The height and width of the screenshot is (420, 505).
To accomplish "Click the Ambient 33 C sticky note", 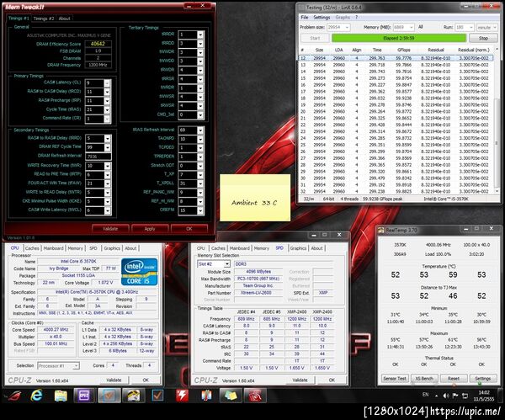I will pos(255,198).
